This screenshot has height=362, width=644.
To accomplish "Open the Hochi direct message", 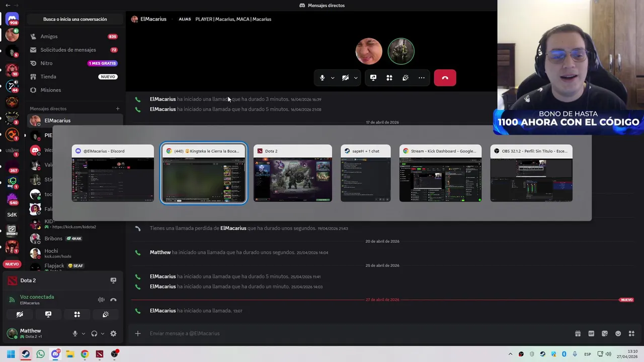I will point(75,253).
